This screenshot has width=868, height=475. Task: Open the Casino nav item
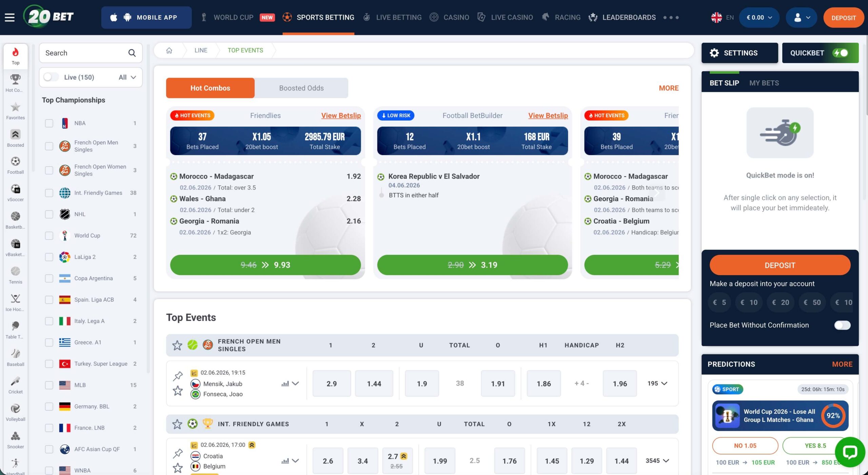coord(449,17)
